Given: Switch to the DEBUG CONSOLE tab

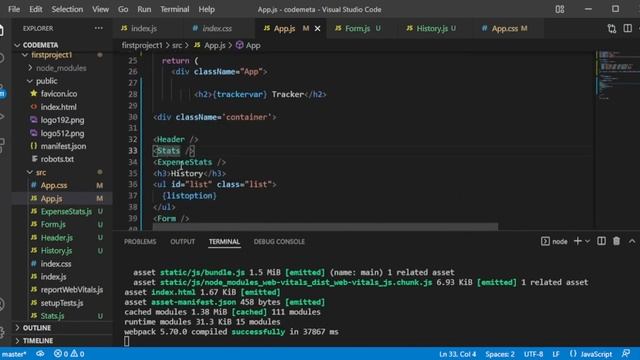Looking at the screenshot, I should [279, 242].
